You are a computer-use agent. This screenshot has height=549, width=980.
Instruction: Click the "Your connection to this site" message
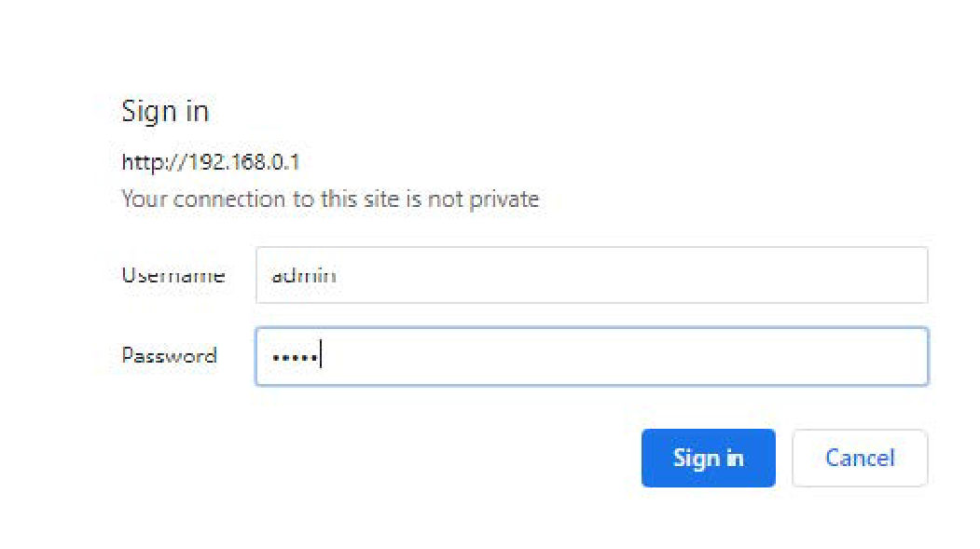330,199
